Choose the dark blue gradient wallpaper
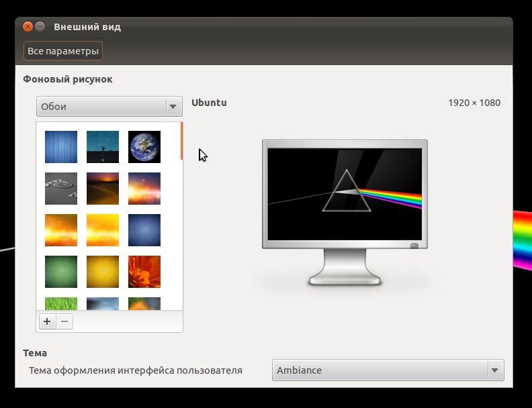The image size is (532, 408). tap(144, 230)
